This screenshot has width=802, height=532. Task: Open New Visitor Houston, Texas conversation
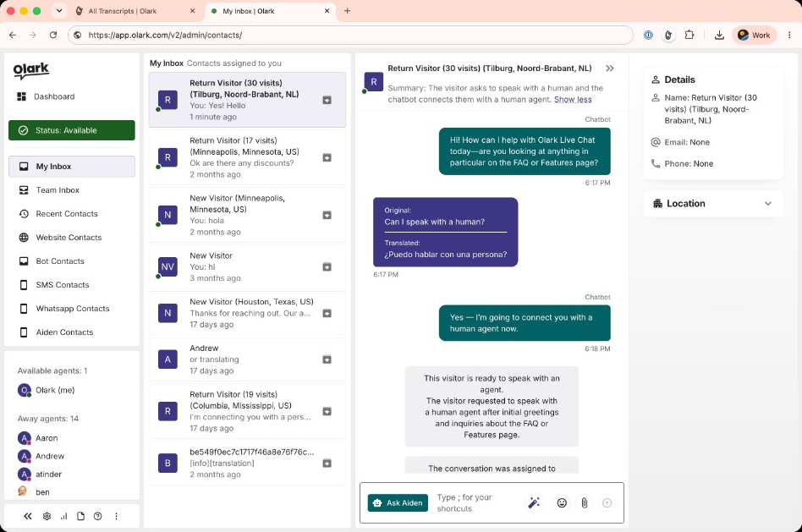pyautogui.click(x=247, y=313)
